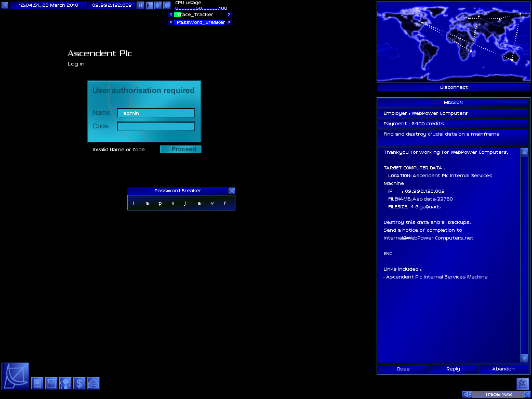Viewport: 532px width, 399px height.
Task: Click the mission document icon
Action: [x=523, y=384]
